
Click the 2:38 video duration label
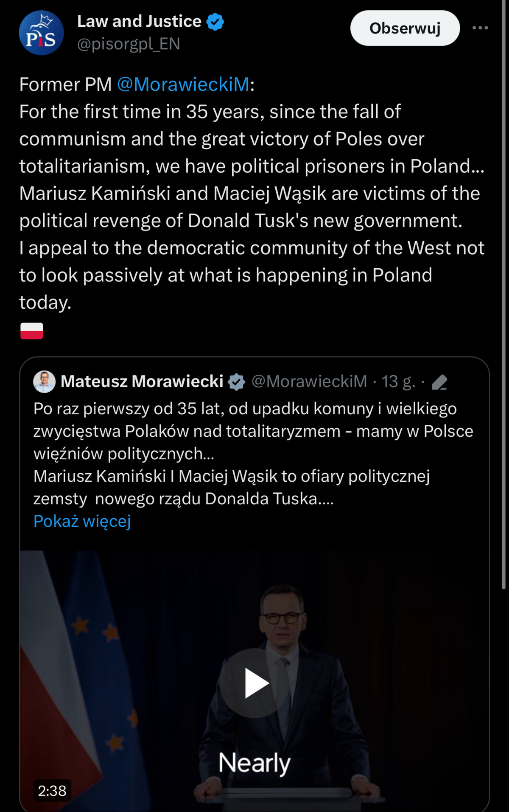pyautogui.click(x=52, y=791)
